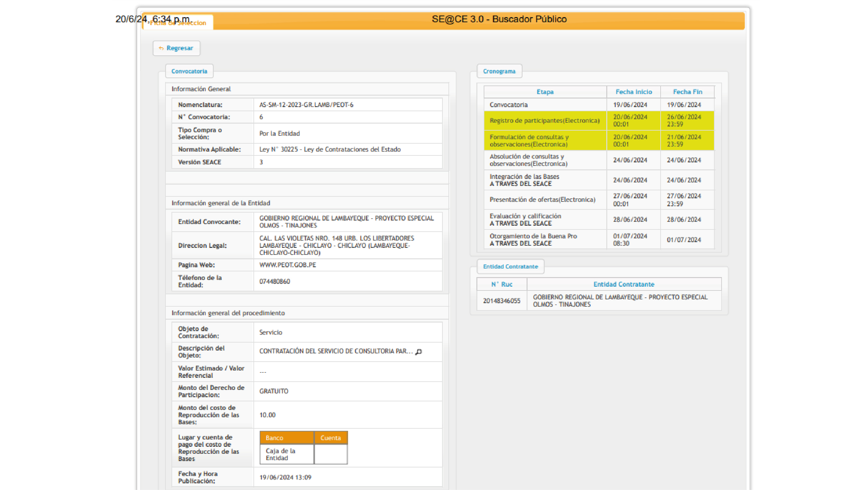Click the nomenclature AS-SM-12-2023-GR.LAMB/PEOT-6
The image size is (868, 490).
pyautogui.click(x=306, y=105)
